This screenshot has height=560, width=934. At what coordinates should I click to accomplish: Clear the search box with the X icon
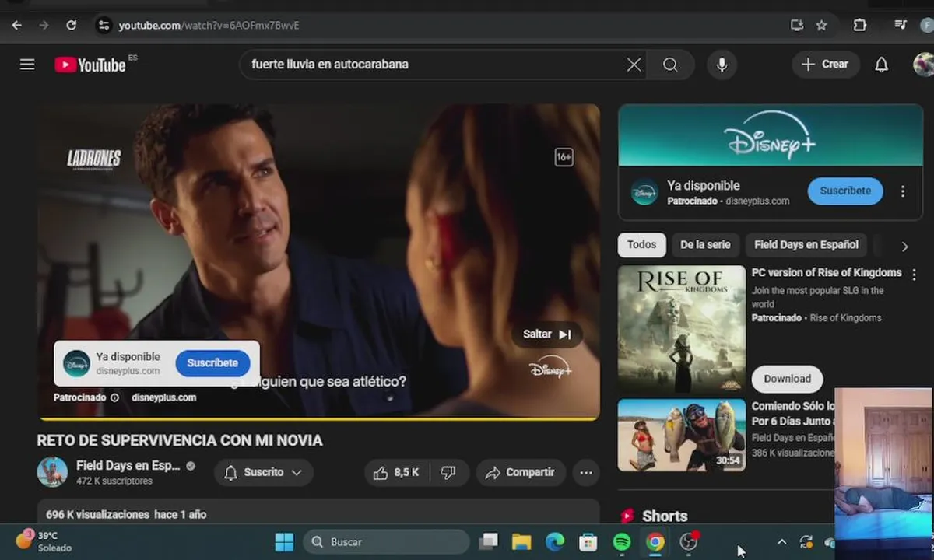coord(634,65)
